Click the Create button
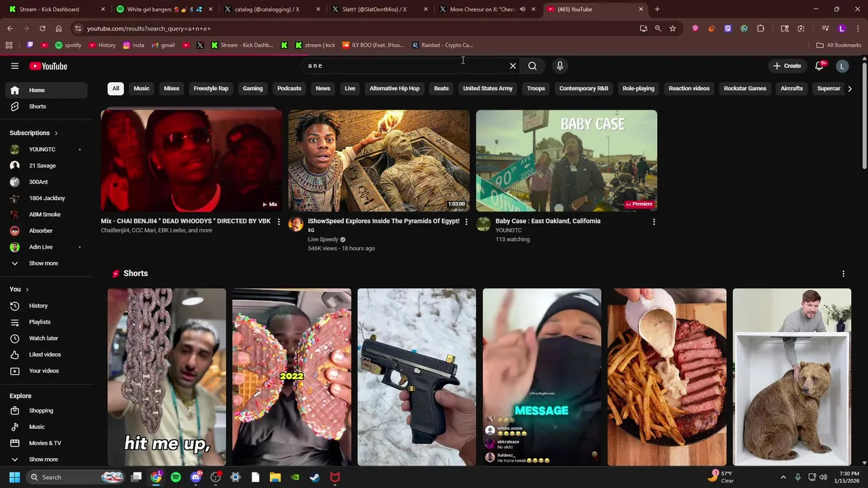Viewport: 868px width, 488px height. pyautogui.click(x=787, y=66)
